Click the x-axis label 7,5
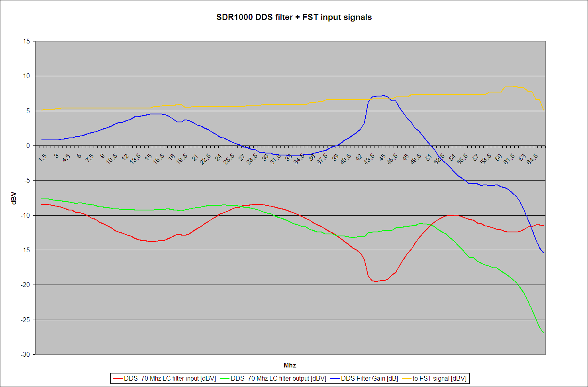 pos(90,157)
